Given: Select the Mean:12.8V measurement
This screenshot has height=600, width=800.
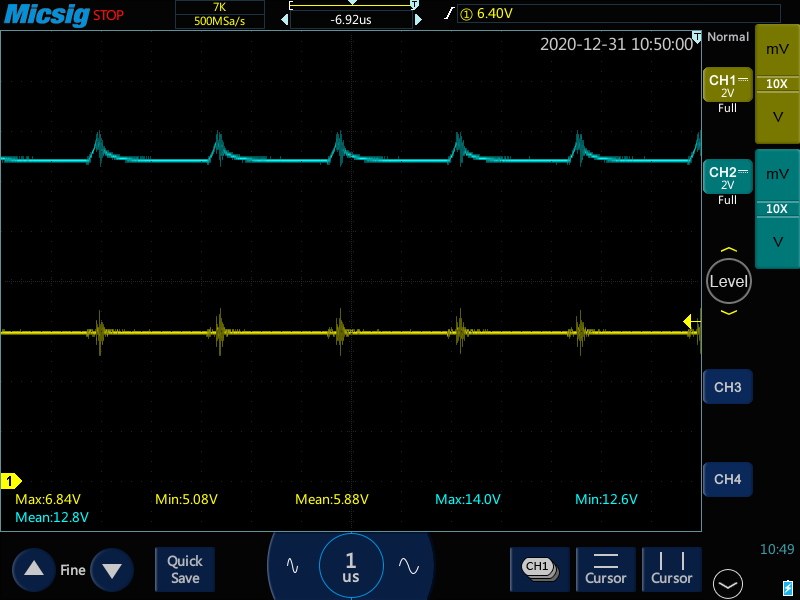Looking at the screenshot, I should [52, 517].
